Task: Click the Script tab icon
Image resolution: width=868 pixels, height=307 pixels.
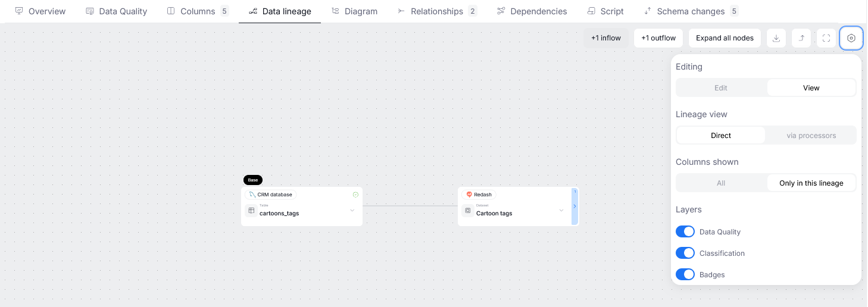Action: pyautogui.click(x=591, y=11)
